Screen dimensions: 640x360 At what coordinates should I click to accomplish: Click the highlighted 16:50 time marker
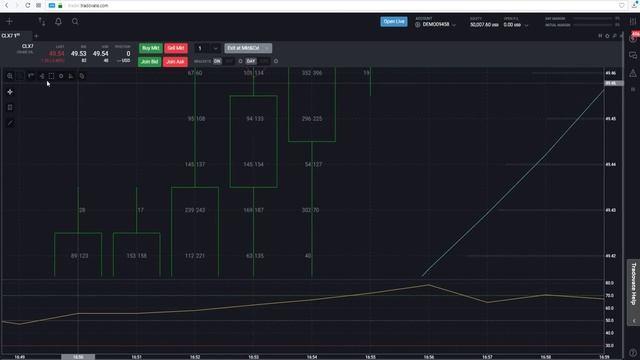click(x=78, y=357)
